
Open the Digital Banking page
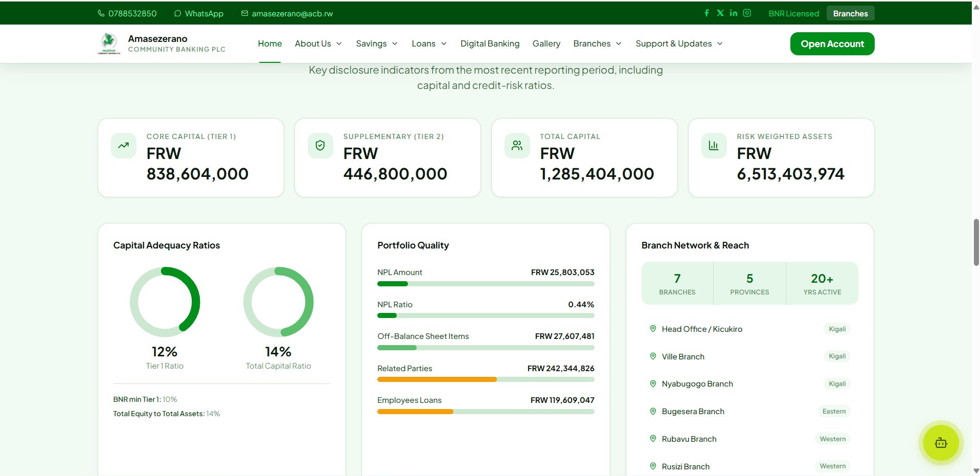[x=490, y=43]
